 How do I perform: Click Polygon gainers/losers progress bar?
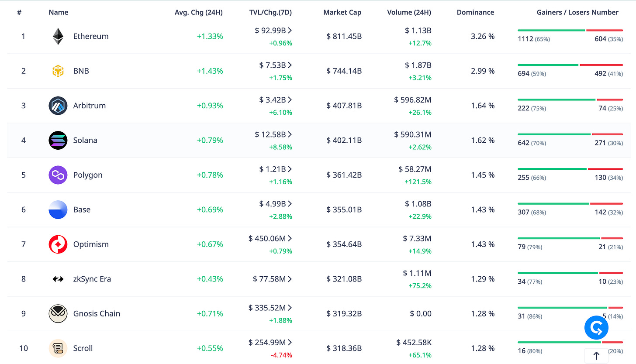(x=570, y=169)
